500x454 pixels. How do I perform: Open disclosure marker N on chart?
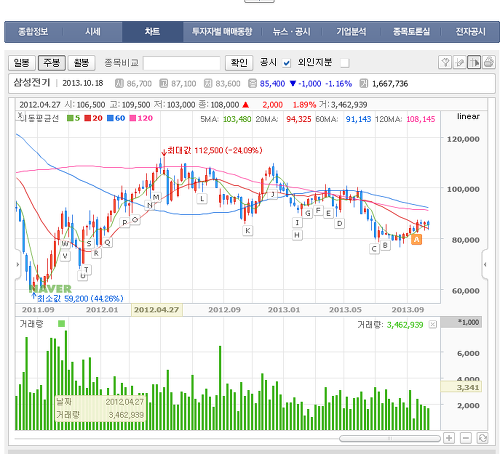coord(149,205)
